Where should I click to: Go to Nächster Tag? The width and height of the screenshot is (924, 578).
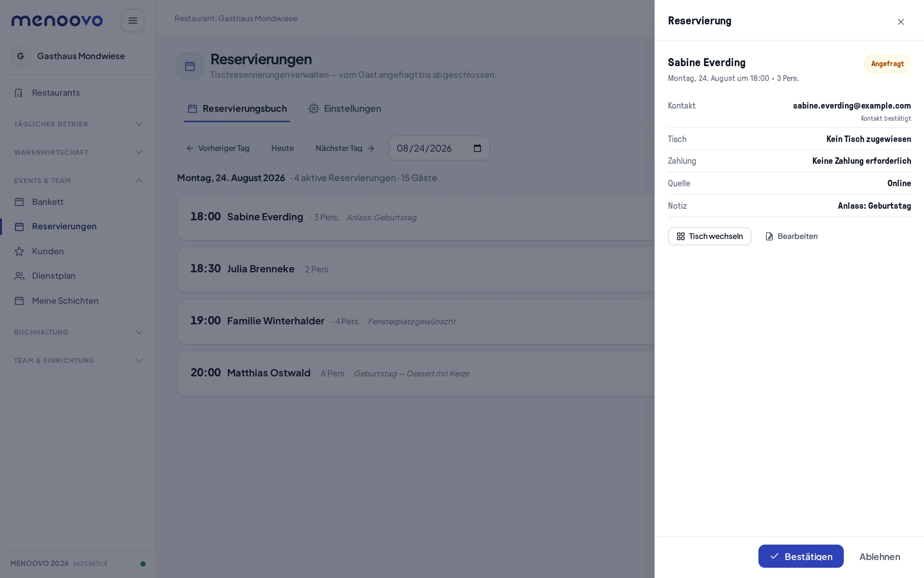345,148
